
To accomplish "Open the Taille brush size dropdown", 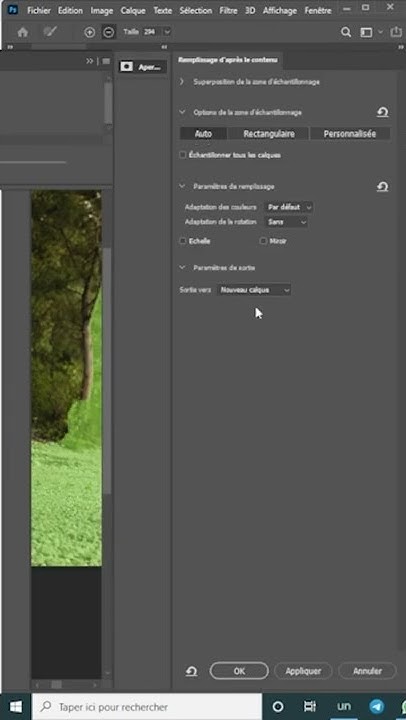I will (x=167, y=32).
